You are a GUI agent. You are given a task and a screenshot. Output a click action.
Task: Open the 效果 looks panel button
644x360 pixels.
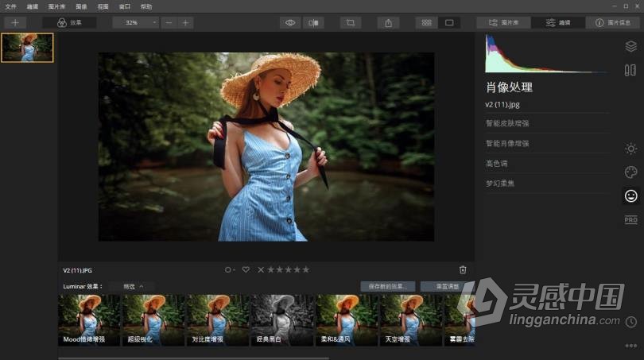click(x=70, y=22)
